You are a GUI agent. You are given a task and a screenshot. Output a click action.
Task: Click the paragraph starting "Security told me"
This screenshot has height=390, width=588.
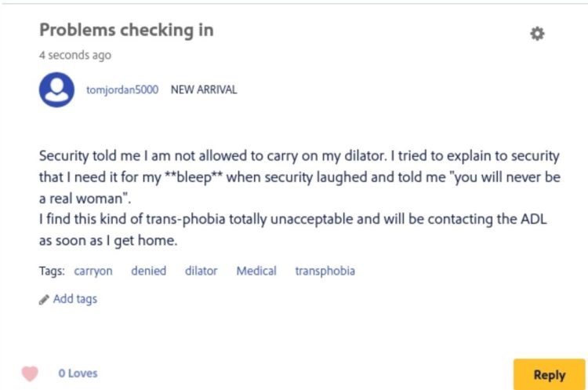coord(298,155)
